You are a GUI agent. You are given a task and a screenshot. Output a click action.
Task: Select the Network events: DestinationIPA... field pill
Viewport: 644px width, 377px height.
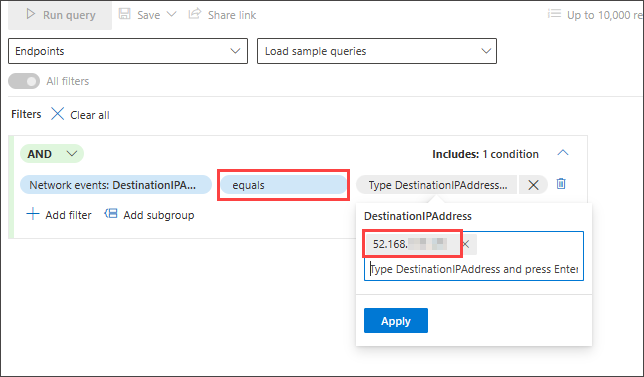click(116, 185)
